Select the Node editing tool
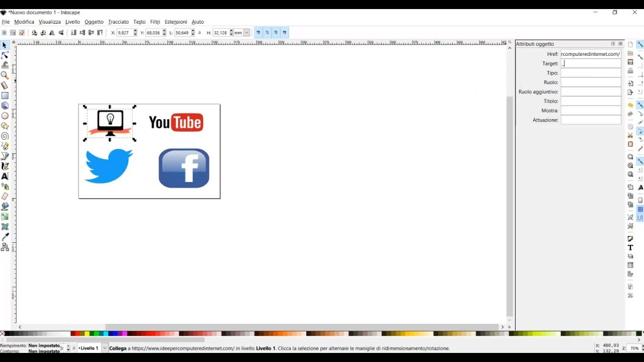The width and height of the screenshot is (644, 362). point(5,55)
